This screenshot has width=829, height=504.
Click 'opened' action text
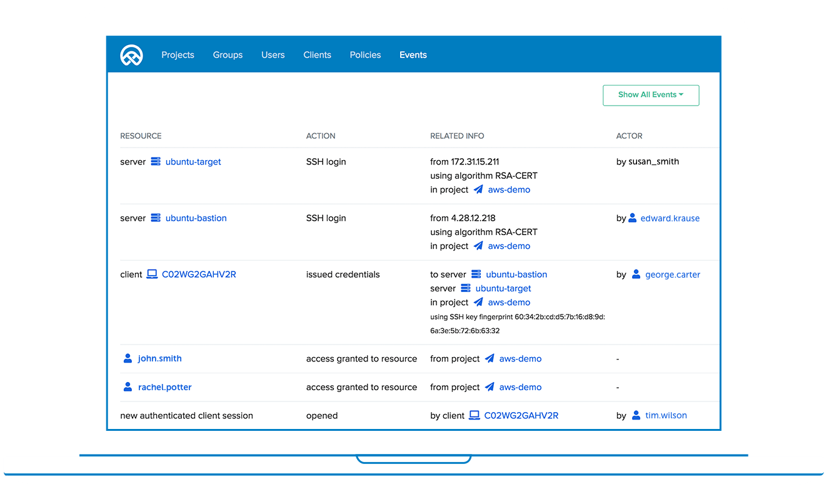321,416
